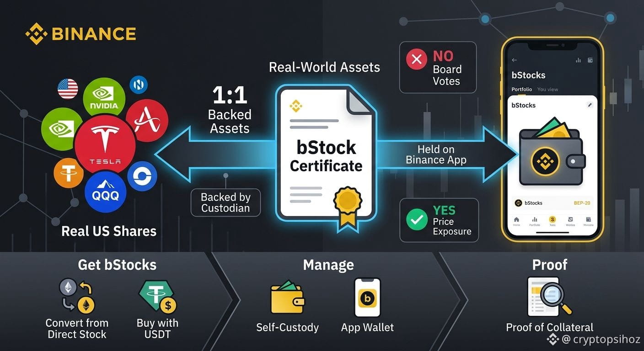Click the blue circle C coin icon
This screenshot has height=351, width=644.
click(x=142, y=176)
